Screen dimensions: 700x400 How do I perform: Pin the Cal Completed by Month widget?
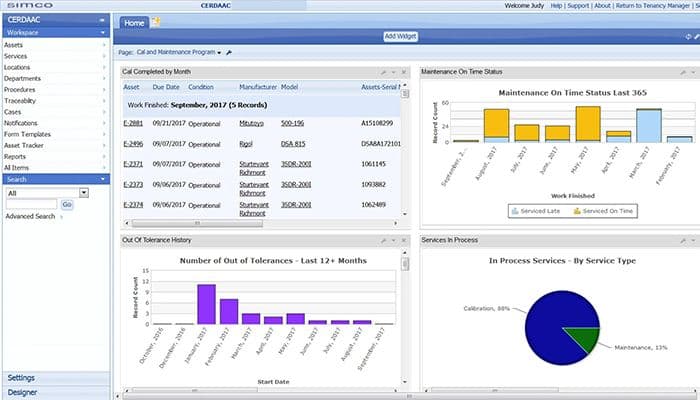pyautogui.click(x=383, y=73)
